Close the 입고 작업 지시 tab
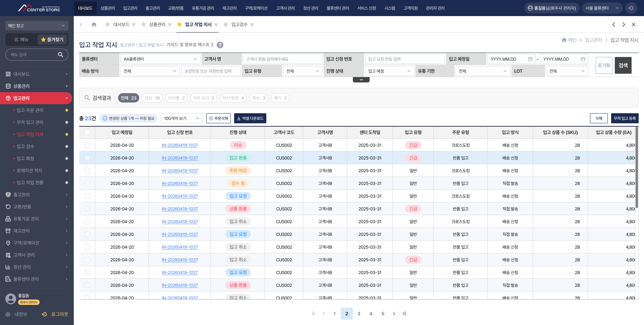Screen dimensions: 644x325 [216, 24]
